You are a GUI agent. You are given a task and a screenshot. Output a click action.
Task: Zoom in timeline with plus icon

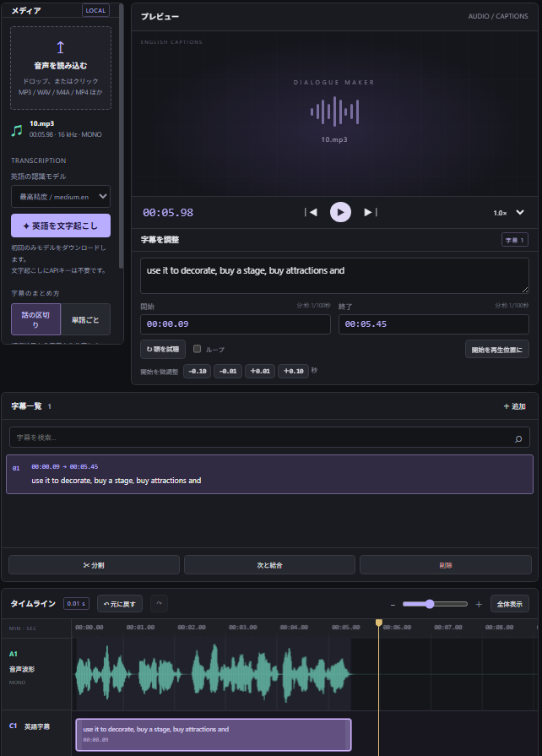click(x=479, y=604)
